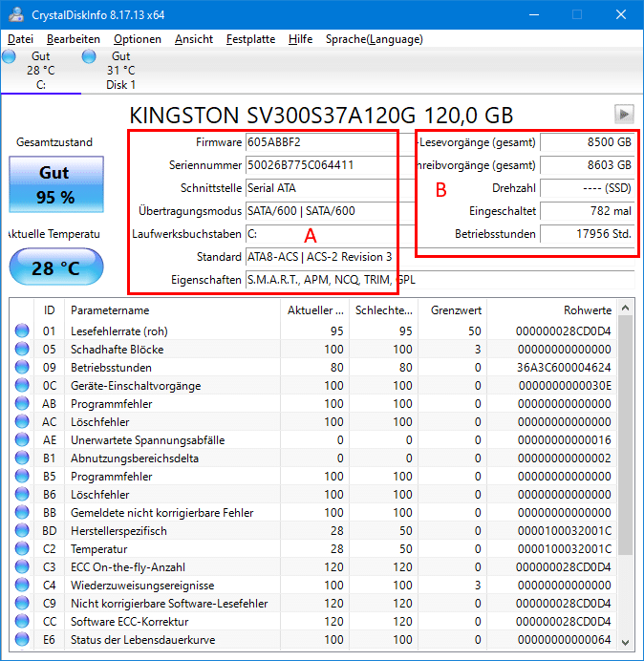Click the Eigenschaften field S.M.A.R.T., APM

click(x=440, y=279)
